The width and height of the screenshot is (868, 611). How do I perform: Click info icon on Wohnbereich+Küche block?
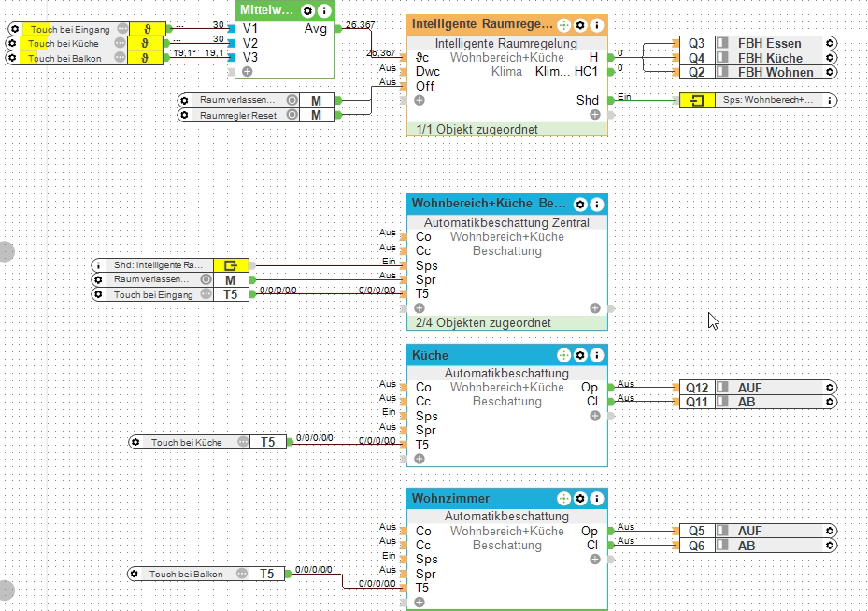(x=597, y=205)
